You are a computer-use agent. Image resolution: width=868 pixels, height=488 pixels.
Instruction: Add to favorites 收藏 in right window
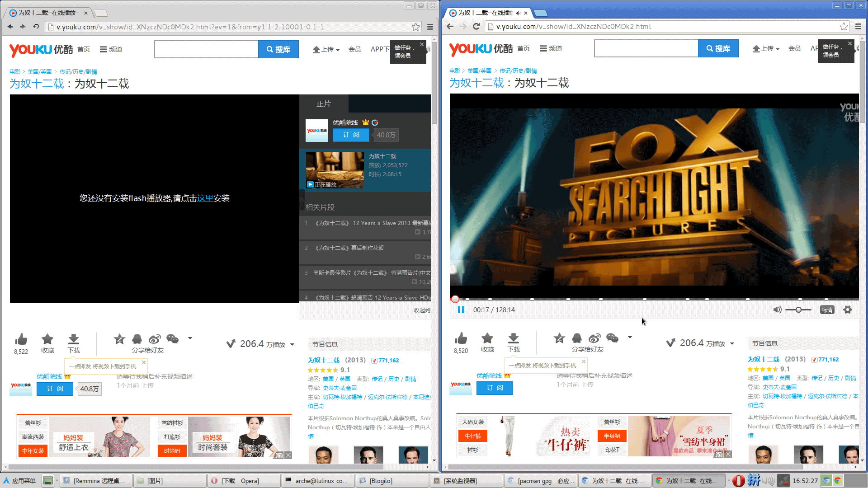pos(487,342)
